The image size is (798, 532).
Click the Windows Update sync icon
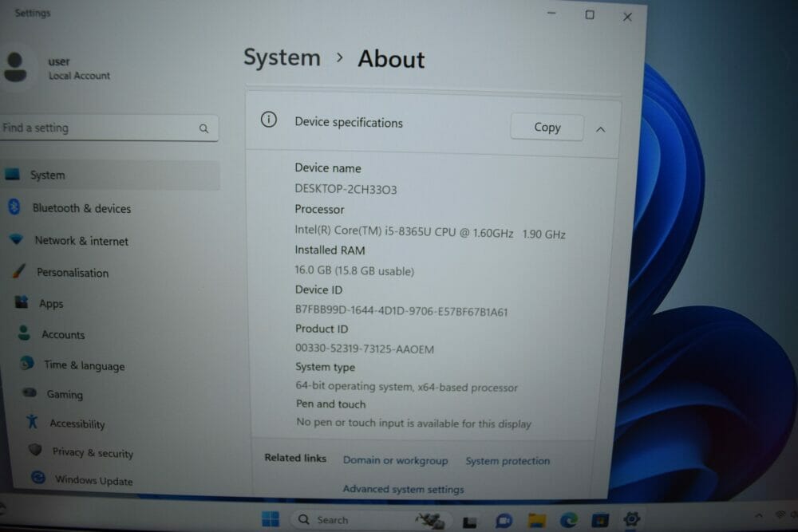coord(38,477)
